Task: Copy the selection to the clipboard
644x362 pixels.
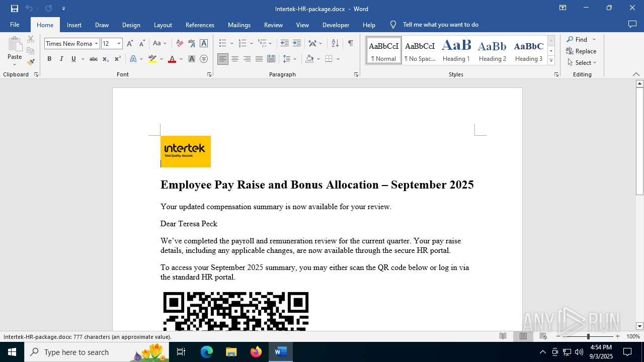Action: pyautogui.click(x=31, y=51)
